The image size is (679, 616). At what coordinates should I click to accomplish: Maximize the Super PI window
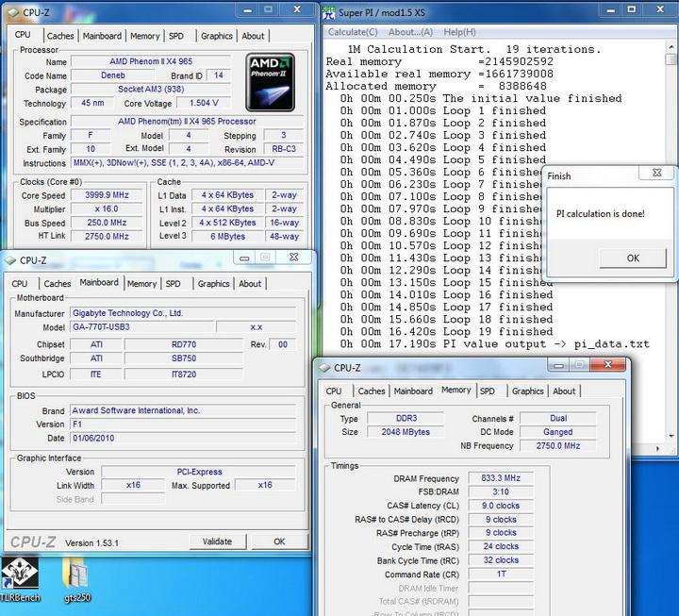pos(632,9)
